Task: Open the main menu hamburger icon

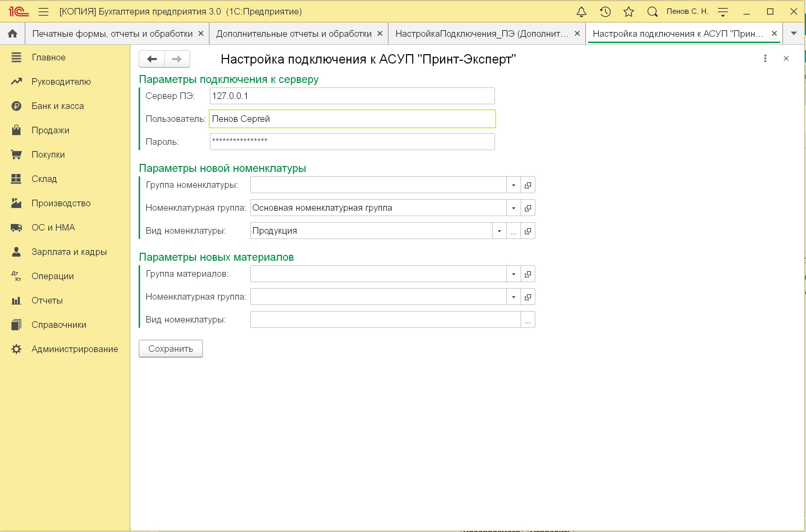Action: point(43,12)
